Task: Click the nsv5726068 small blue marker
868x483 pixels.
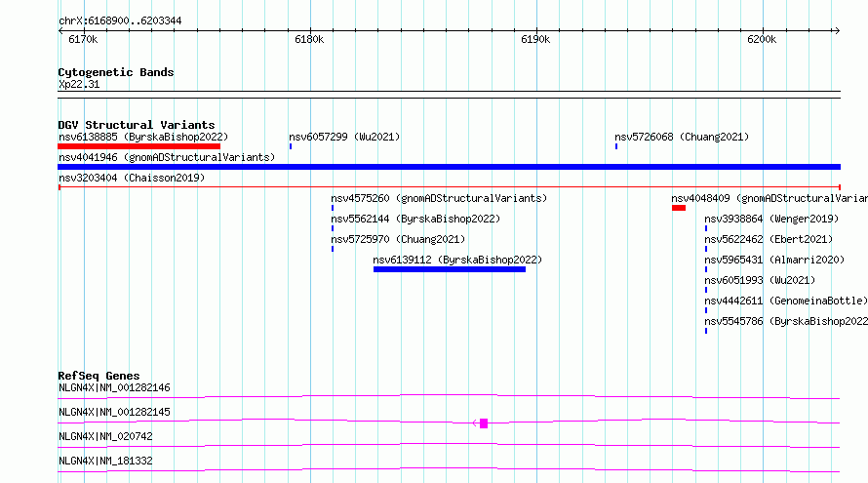Action: coord(616,146)
